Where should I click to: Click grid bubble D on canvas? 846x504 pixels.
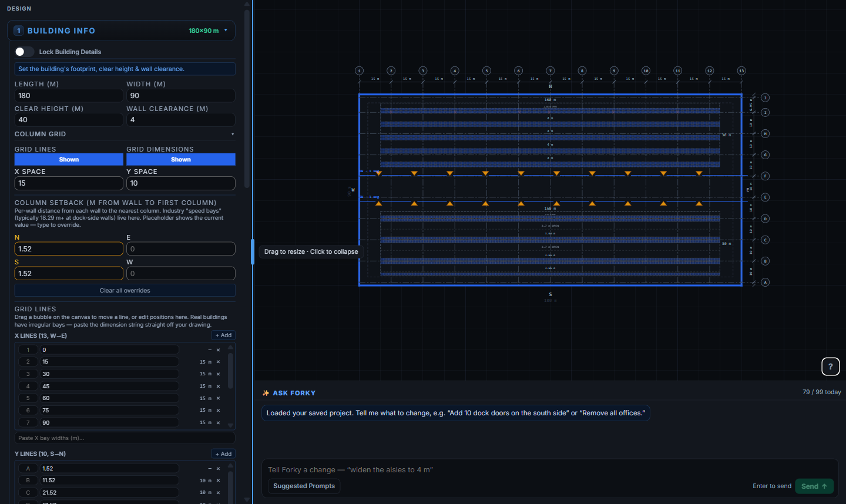click(765, 219)
